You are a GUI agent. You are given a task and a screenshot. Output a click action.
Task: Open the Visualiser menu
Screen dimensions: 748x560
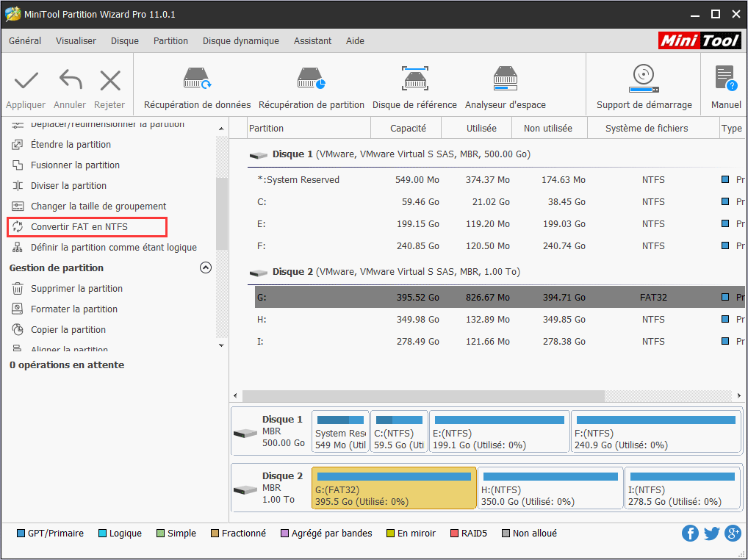(x=76, y=41)
